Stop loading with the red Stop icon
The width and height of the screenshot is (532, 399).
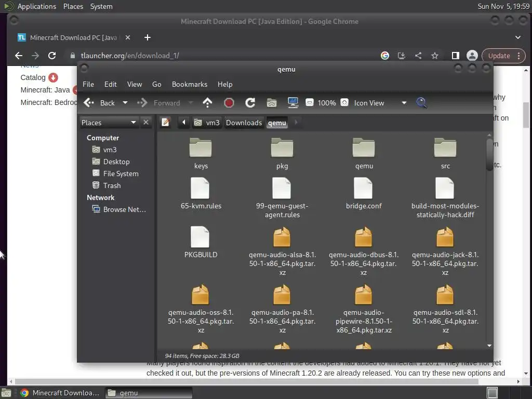coord(229,103)
